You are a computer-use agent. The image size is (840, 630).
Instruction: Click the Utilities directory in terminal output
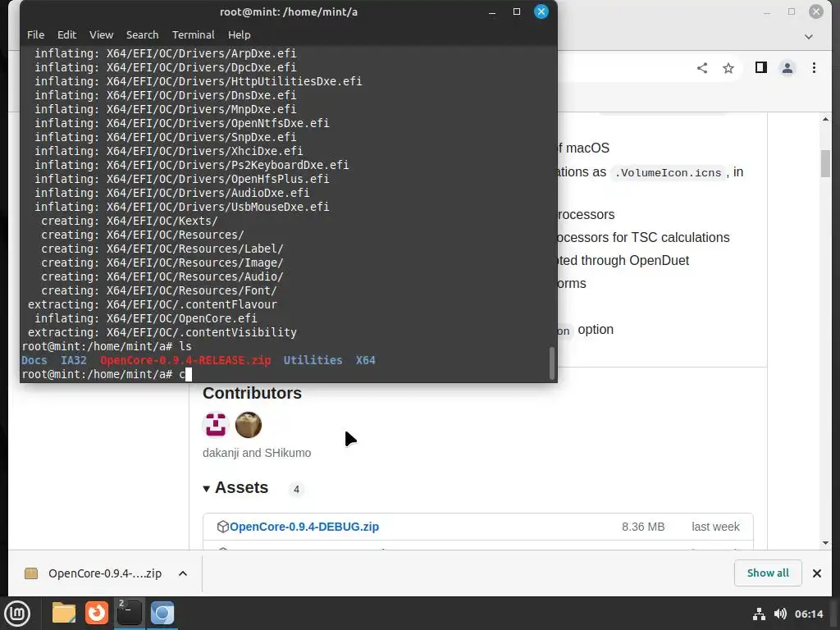(x=313, y=360)
